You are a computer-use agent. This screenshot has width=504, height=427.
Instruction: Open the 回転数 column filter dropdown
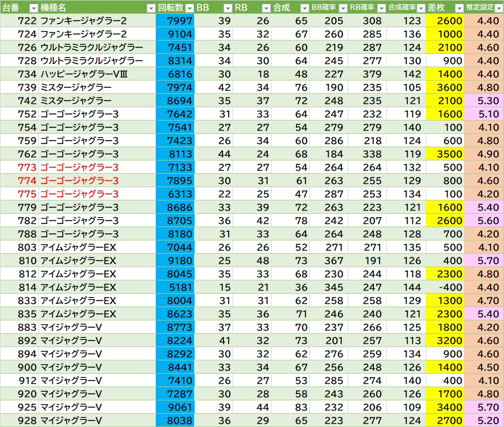(x=190, y=8)
